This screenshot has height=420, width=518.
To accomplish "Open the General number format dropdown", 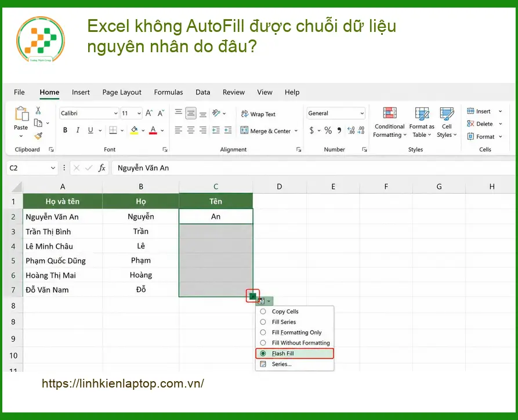I will tap(362, 113).
